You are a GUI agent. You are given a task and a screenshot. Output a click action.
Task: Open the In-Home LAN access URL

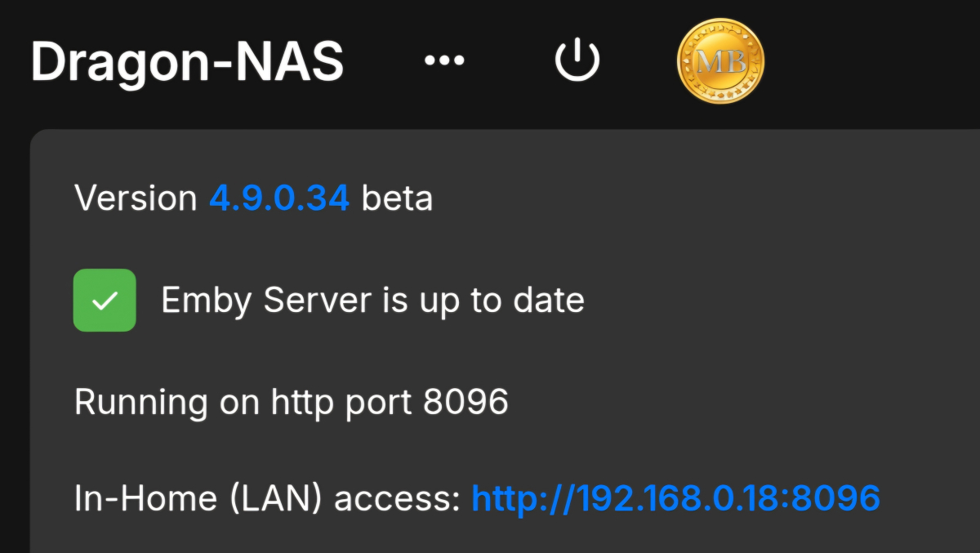coord(676,497)
